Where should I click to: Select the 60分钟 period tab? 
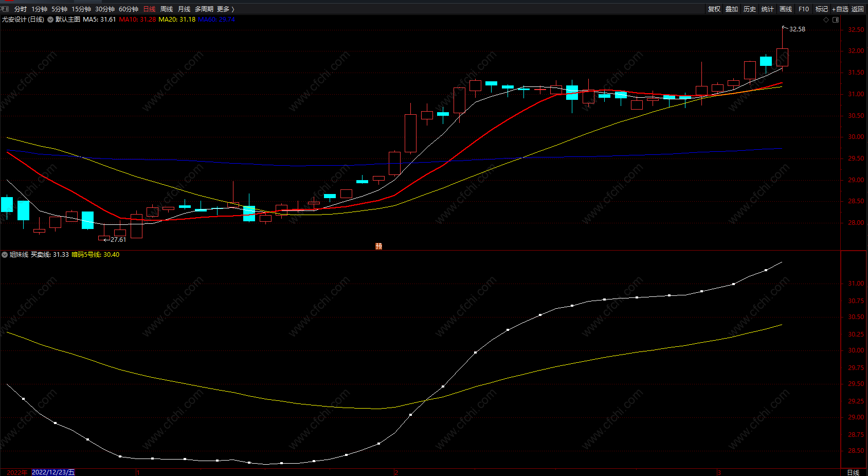pyautogui.click(x=129, y=9)
